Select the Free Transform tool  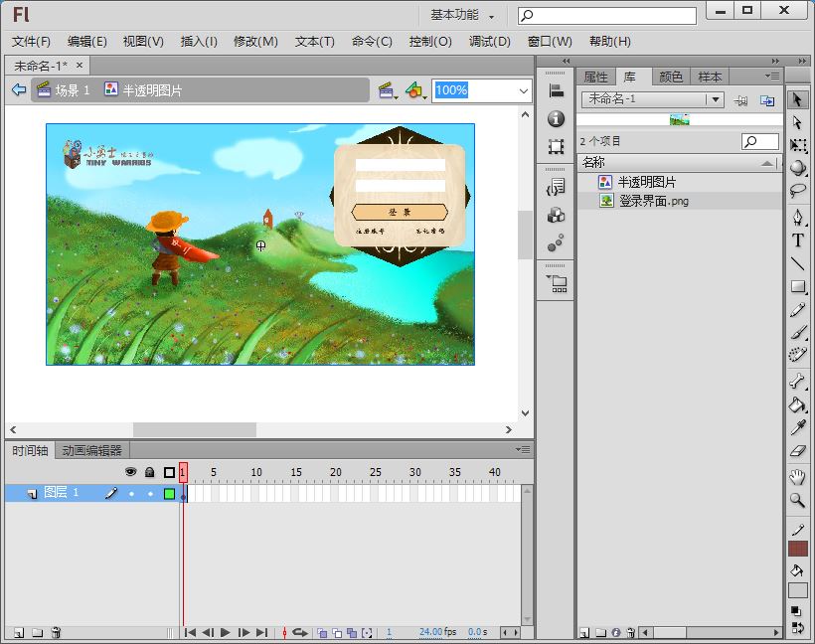tap(797, 145)
